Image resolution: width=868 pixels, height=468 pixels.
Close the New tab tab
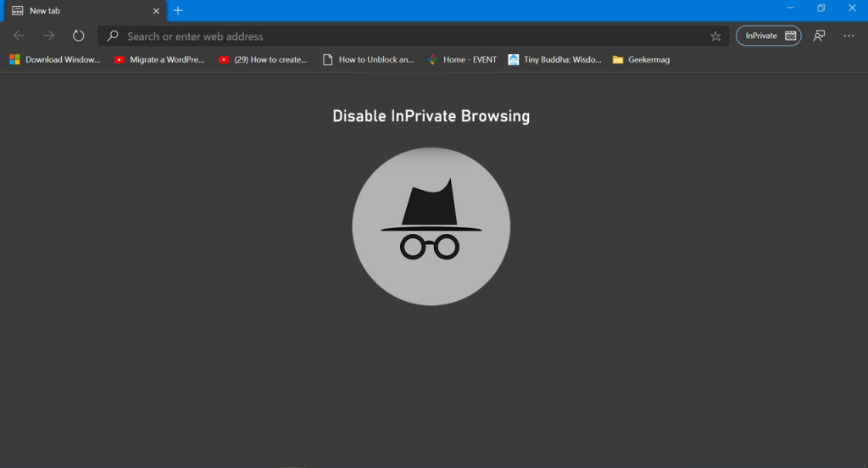[156, 10]
